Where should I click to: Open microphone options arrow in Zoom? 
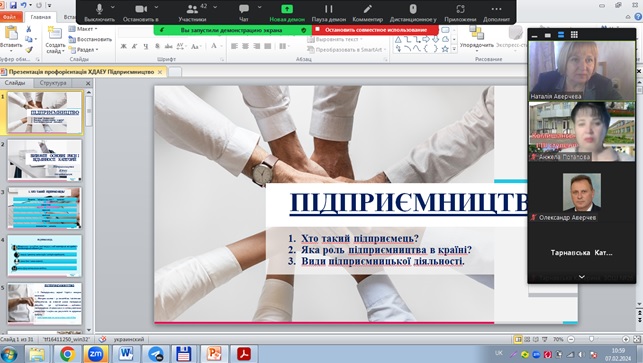[113, 7]
